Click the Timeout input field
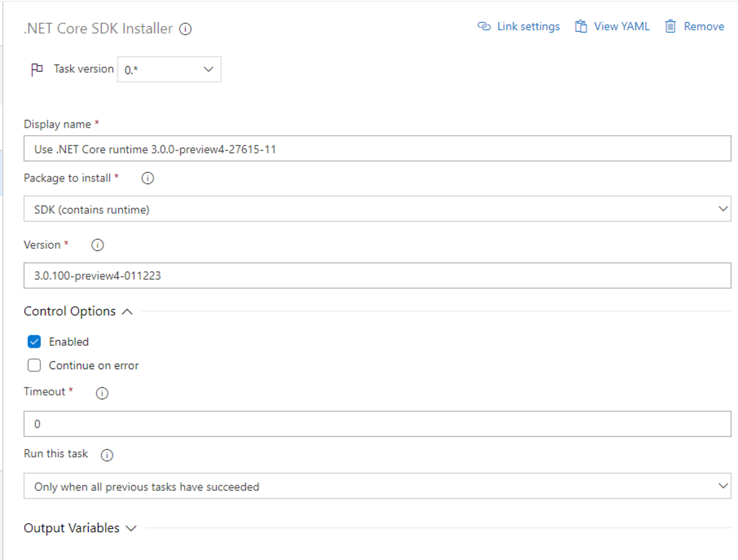Image resolution: width=738 pixels, height=560 pixels. click(x=377, y=424)
